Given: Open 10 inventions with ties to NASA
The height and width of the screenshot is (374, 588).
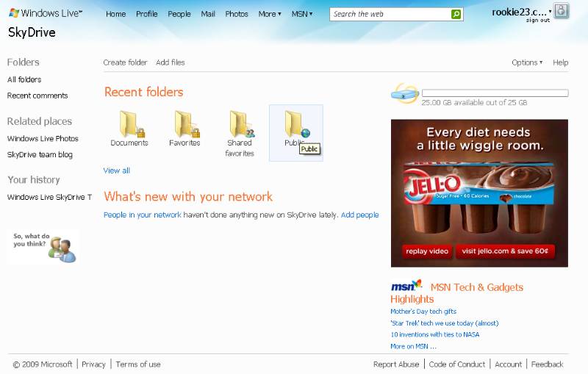Looking at the screenshot, I should (435, 334).
